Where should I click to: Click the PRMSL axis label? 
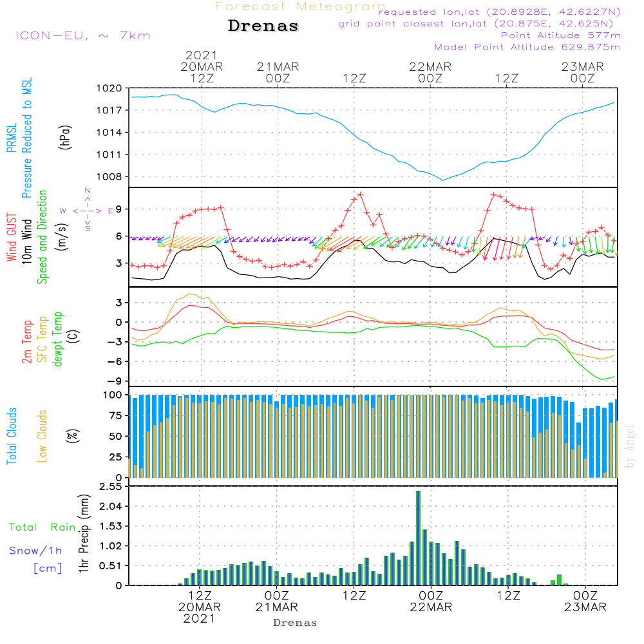[x=12, y=138]
